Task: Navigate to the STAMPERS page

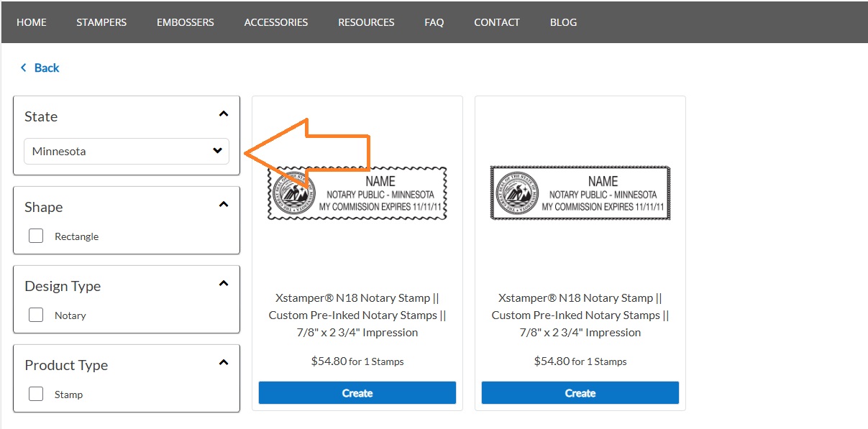Action: pyautogui.click(x=101, y=22)
